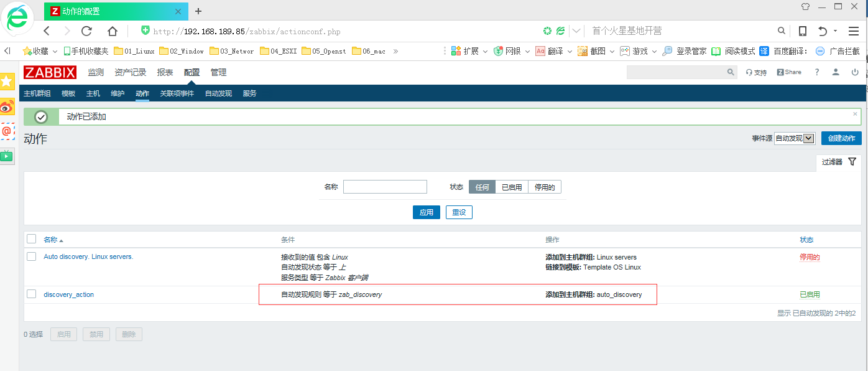Dismiss the action added notification
This screenshot has width=868, height=371.
pos(855,114)
